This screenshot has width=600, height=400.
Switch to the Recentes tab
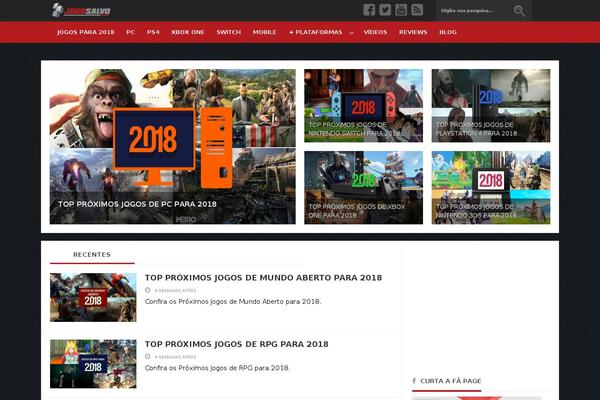point(92,255)
